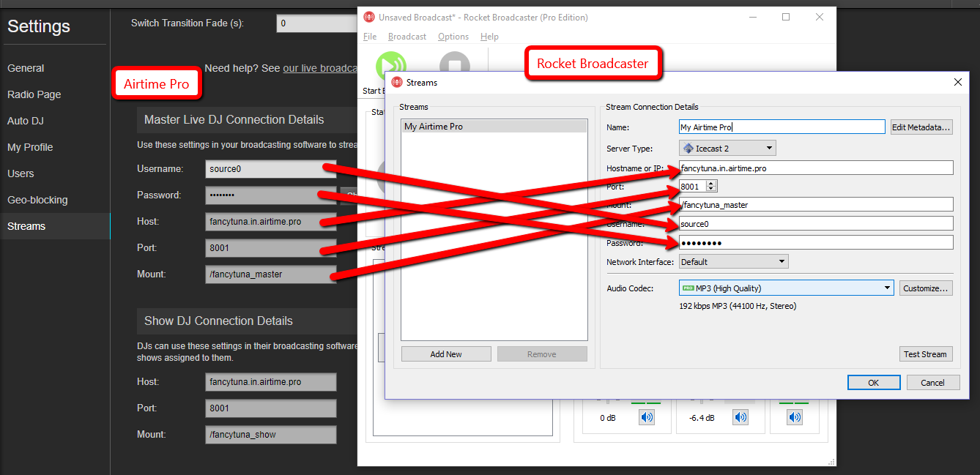The image size is (980, 475).
Task: Click the Add New stream button
Action: [x=446, y=354]
